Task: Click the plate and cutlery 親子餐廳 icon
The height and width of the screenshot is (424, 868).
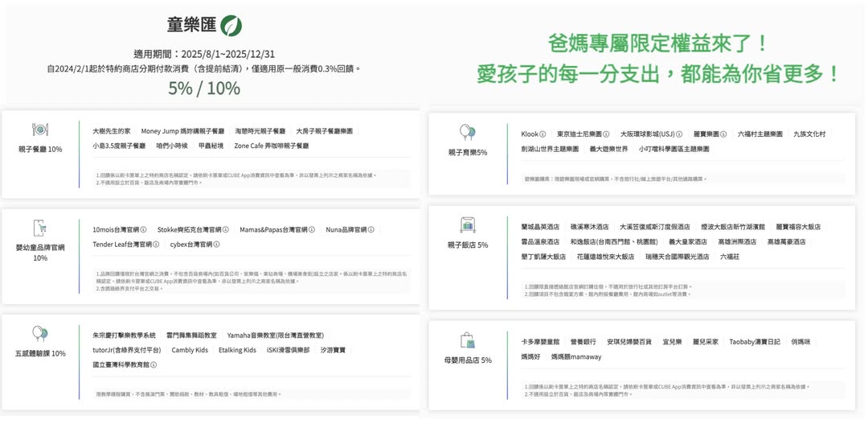Action: pos(40,130)
